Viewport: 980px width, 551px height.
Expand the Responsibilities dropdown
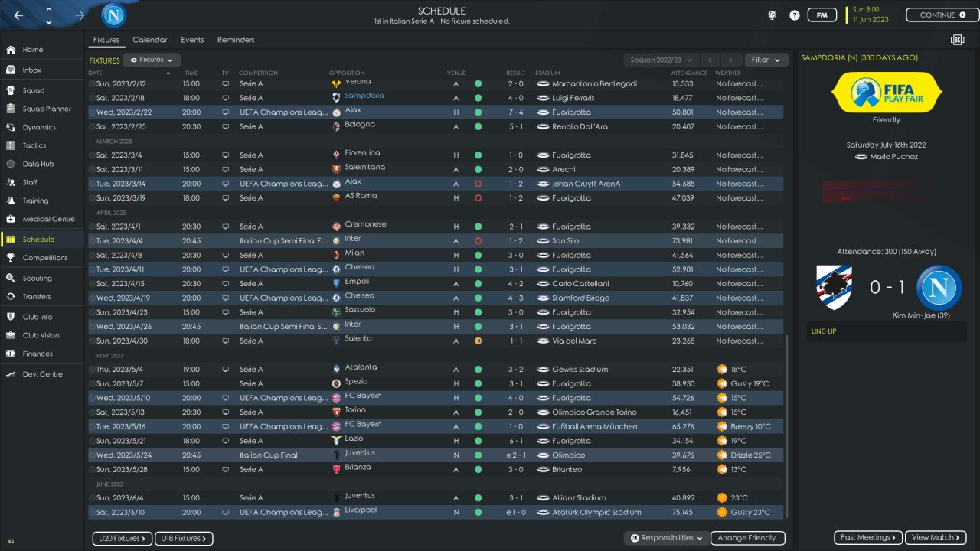(666, 538)
